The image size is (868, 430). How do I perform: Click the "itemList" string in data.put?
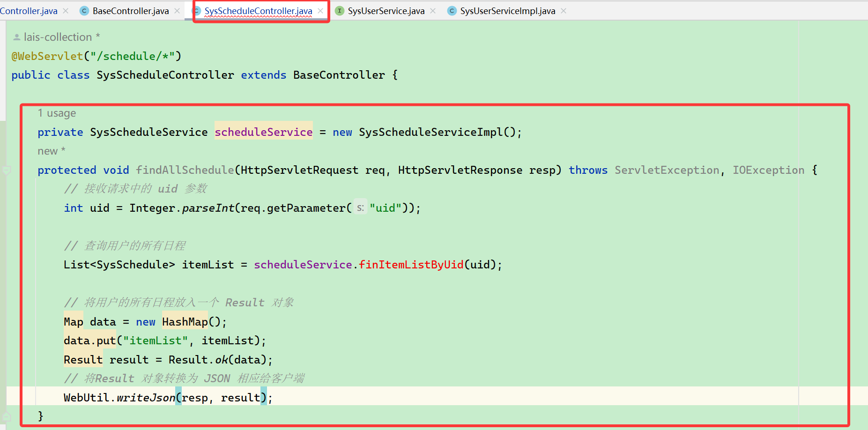(x=156, y=341)
